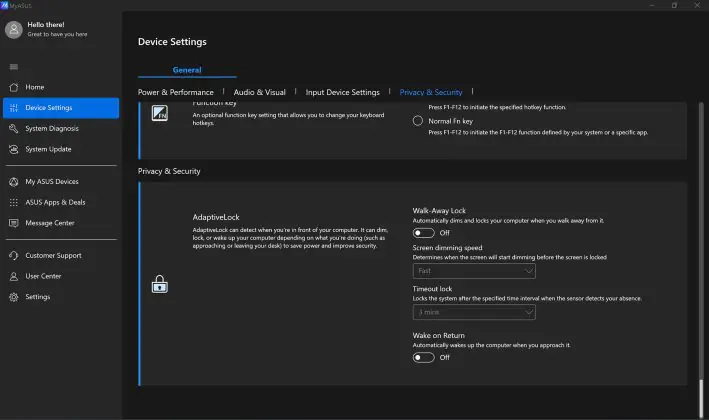Click the 'Walk-Away Lock' label

tap(439, 211)
